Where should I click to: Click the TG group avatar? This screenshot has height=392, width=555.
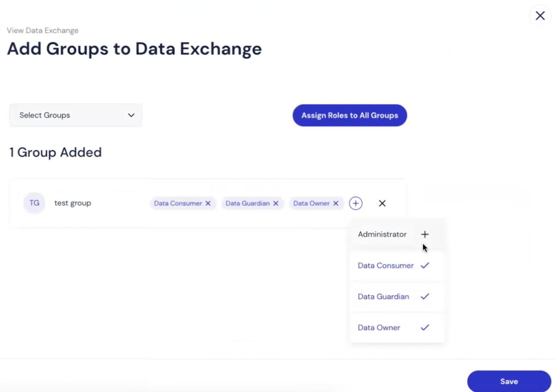[34, 203]
